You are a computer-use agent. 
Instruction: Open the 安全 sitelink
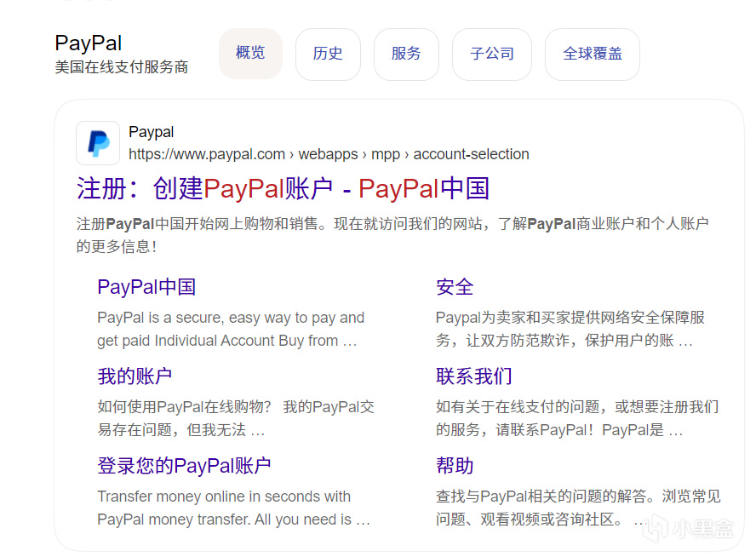click(455, 287)
